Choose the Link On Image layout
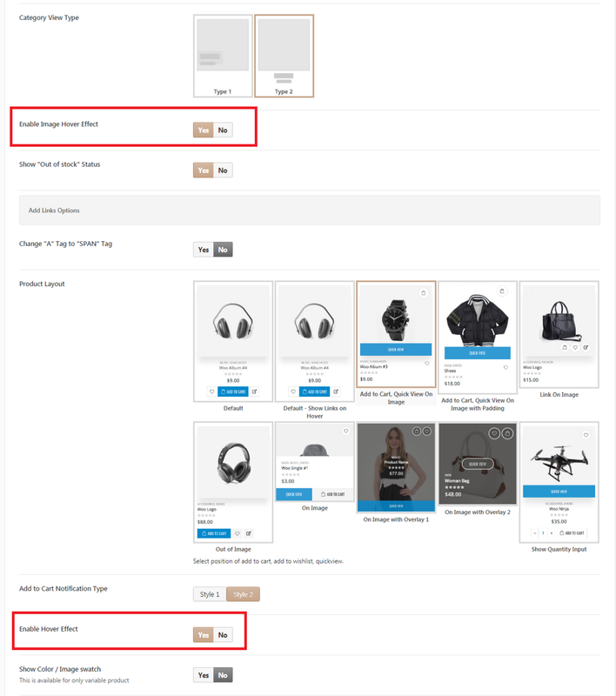Image resolution: width=616 pixels, height=696 pixels. [x=559, y=334]
